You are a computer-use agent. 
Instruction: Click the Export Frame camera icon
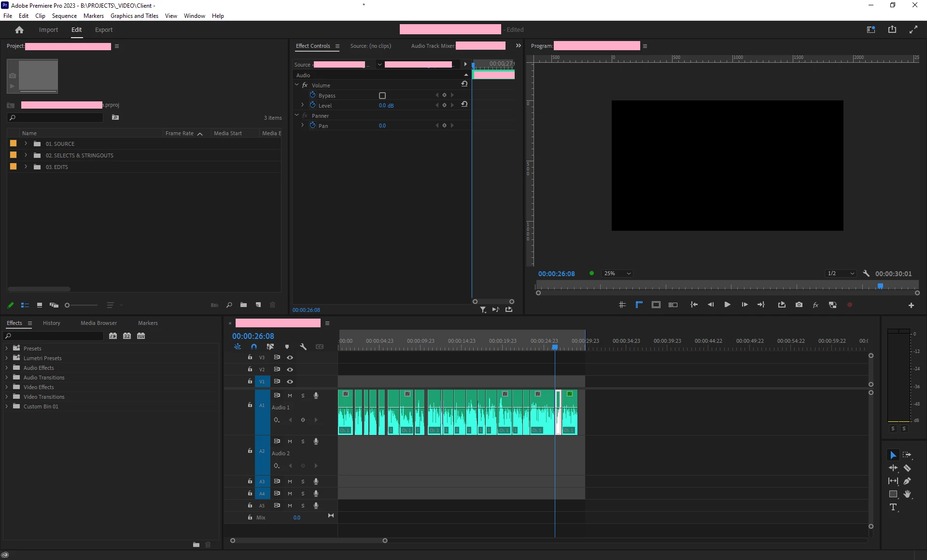click(799, 305)
